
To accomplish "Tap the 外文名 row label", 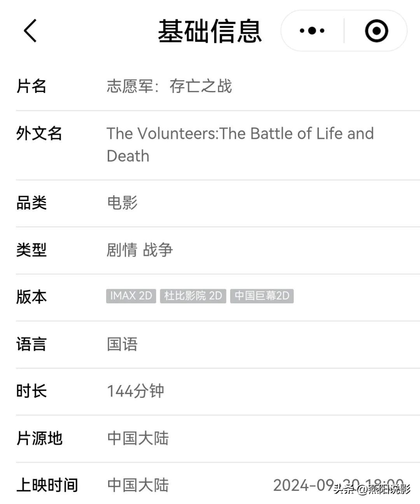I will 39,133.
